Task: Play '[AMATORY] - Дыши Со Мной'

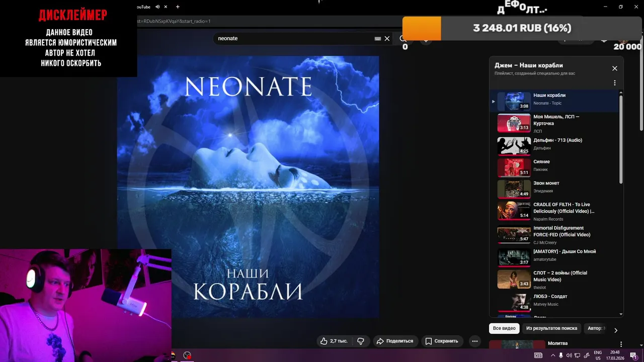Action: point(565,251)
